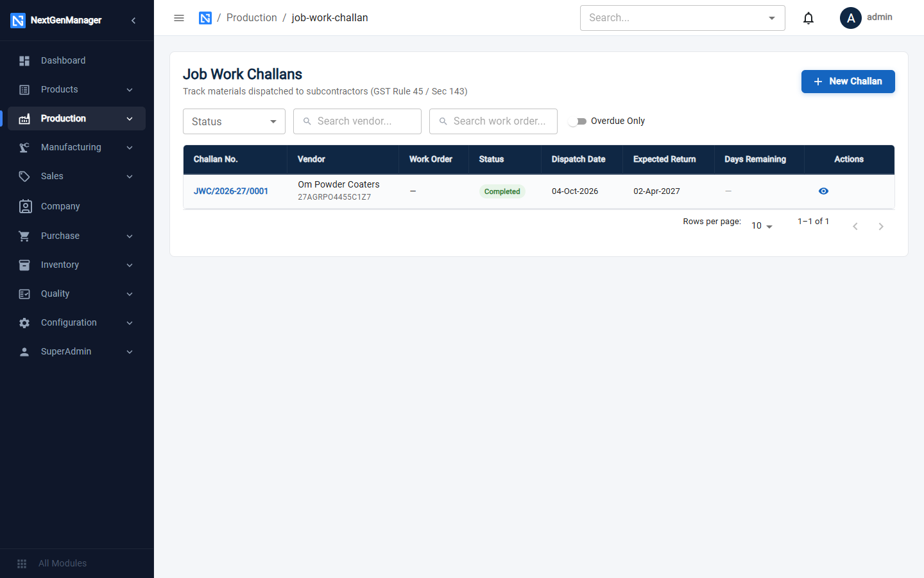
Task: Open the Status filter dropdown
Action: [x=234, y=121]
